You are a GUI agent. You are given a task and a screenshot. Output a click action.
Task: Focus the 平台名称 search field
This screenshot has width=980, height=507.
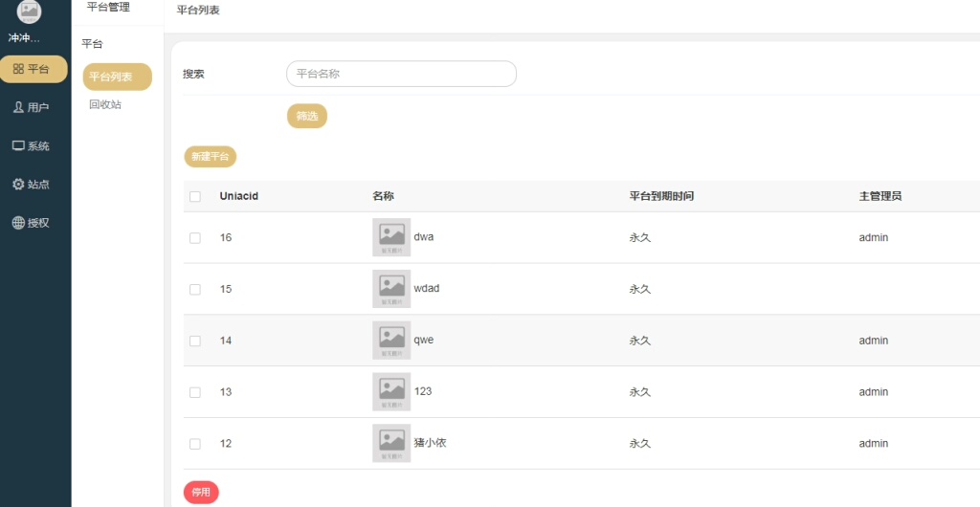[401, 74]
